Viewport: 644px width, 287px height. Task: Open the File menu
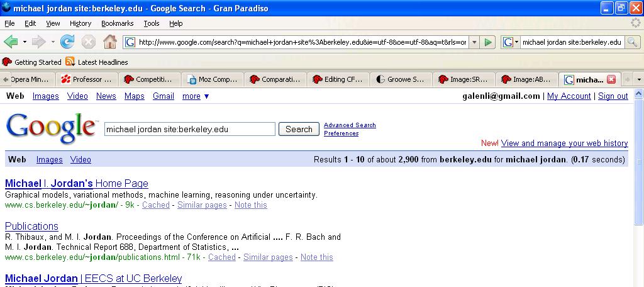9,23
